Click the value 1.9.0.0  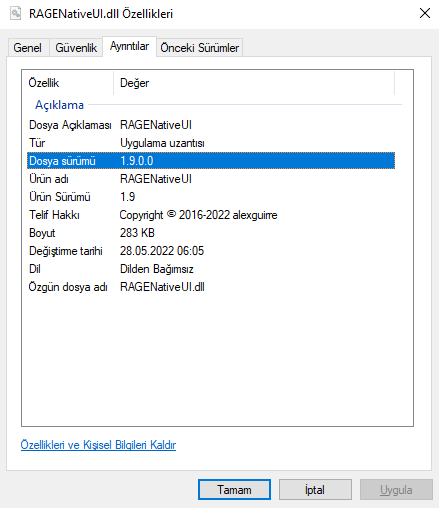pos(137,161)
